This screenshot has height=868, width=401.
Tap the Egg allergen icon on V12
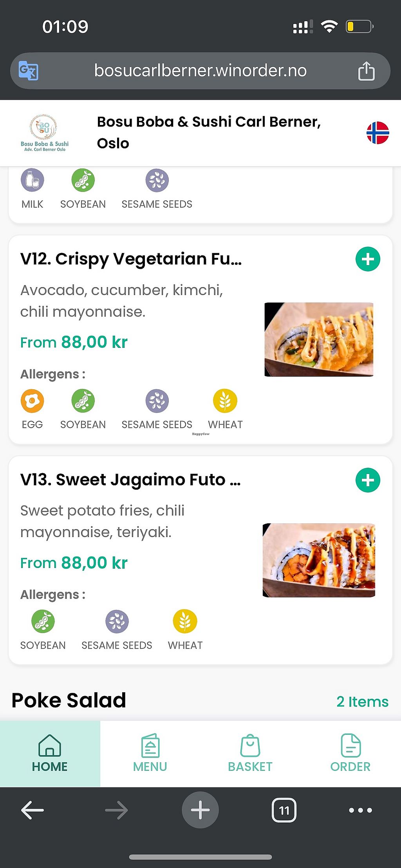pos(32,401)
